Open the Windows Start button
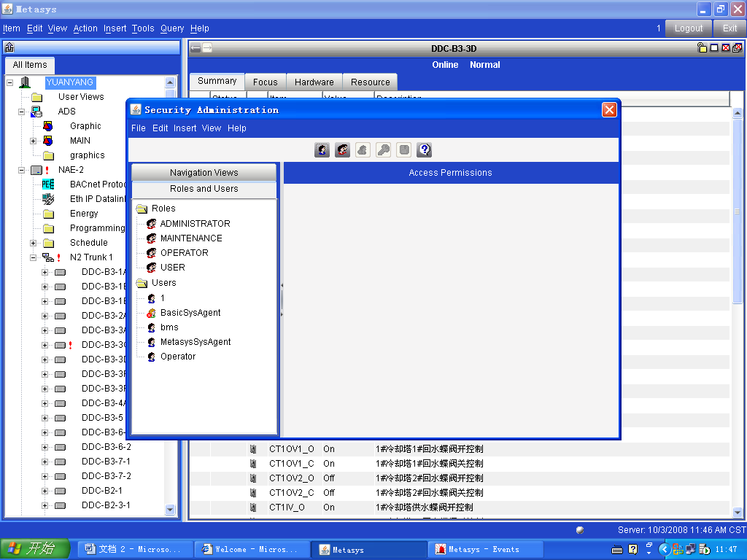Screen dimensions: 747x560 pos(35,549)
